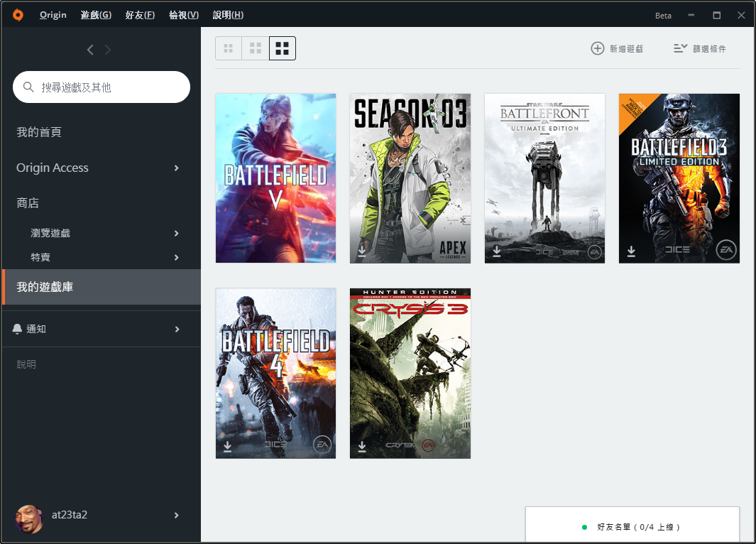Image resolution: width=756 pixels, height=544 pixels.
Task: Click download icon on Apex Legends
Action: click(361, 251)
